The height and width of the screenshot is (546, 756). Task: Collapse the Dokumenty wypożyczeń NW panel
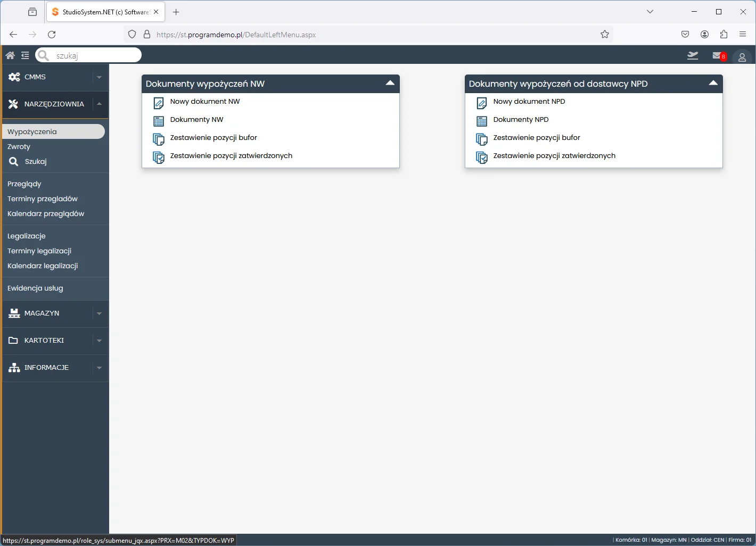390,84
